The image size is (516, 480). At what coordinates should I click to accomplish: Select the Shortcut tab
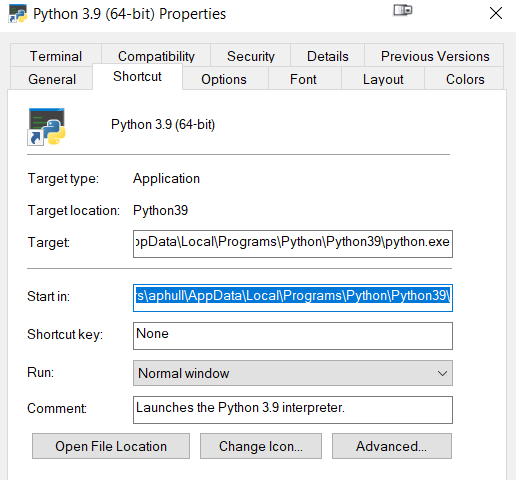click(x=137, y=77)
